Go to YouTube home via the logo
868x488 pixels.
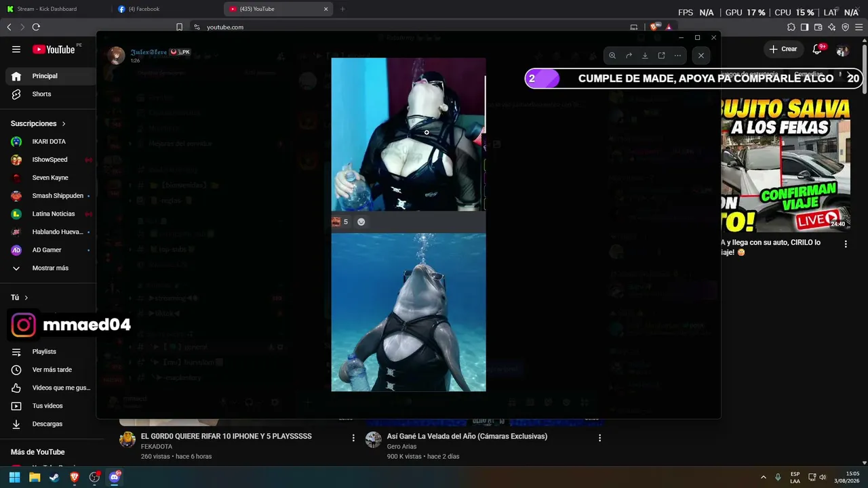coord(54,49)
